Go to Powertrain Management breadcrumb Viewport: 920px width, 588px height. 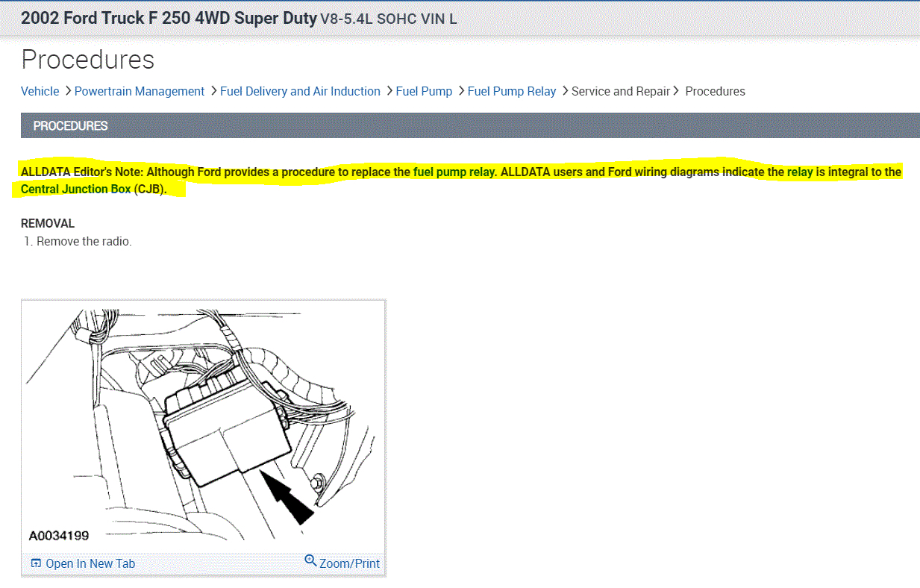140,91
